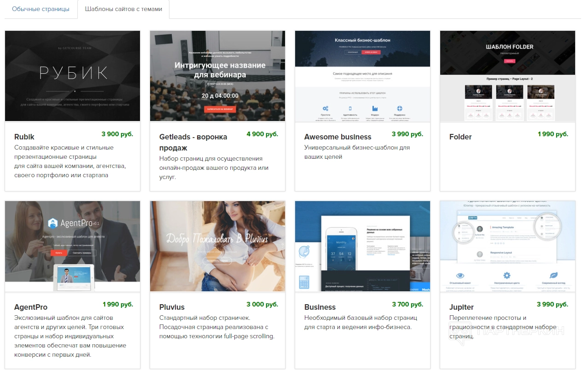The height and width of the screenshot is (370, 588).
Task: Click the AgentPro template title
Action: (31, 307)
